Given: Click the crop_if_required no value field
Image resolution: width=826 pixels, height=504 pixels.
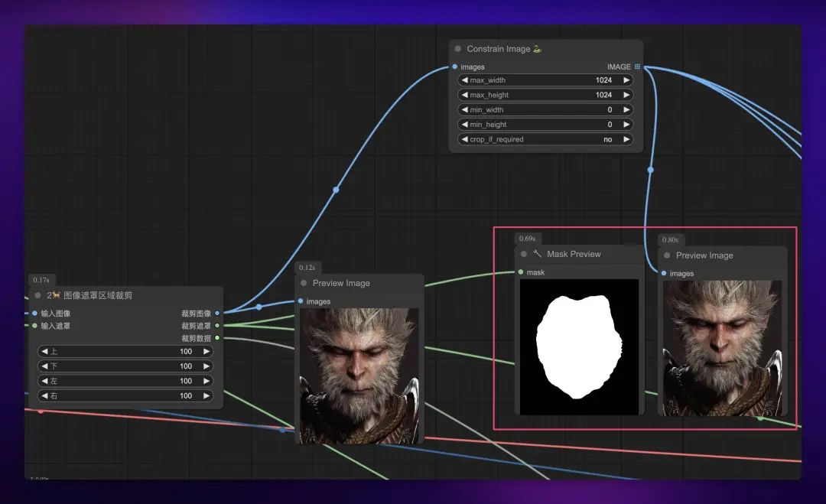Looking at the screenshot, I should tap(545, 139).
